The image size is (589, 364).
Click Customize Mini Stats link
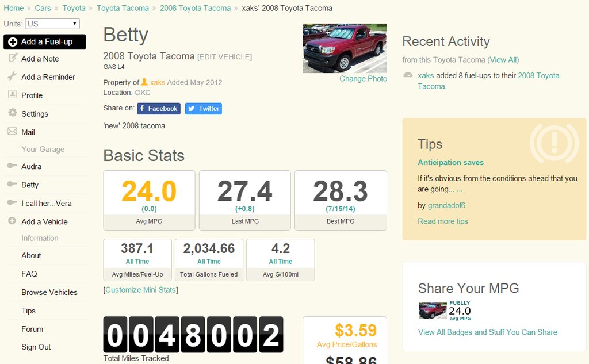click(x=140, y=290)
